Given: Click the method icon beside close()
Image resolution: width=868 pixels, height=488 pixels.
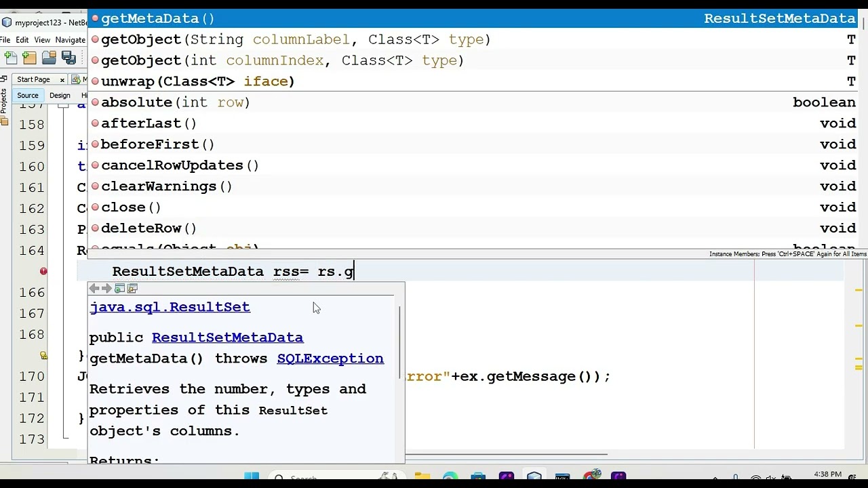Looking at the screenshot, I should [x=95, y=207].
